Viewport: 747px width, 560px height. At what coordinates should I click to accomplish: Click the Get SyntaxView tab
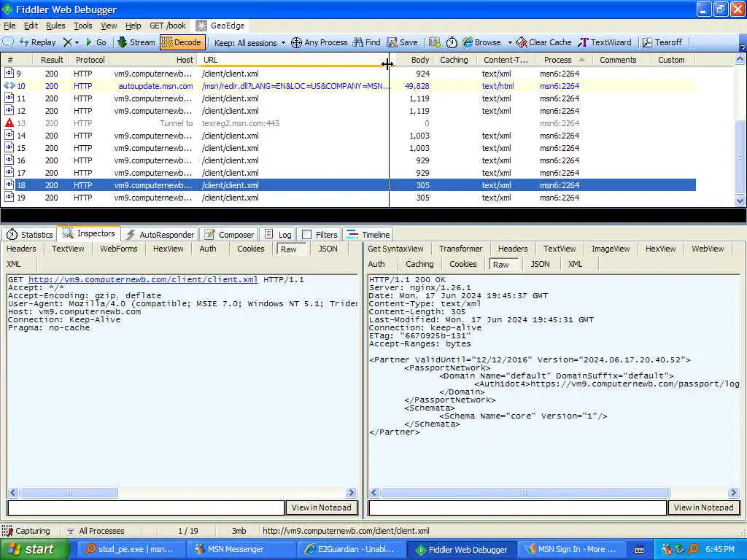(395, 249)
